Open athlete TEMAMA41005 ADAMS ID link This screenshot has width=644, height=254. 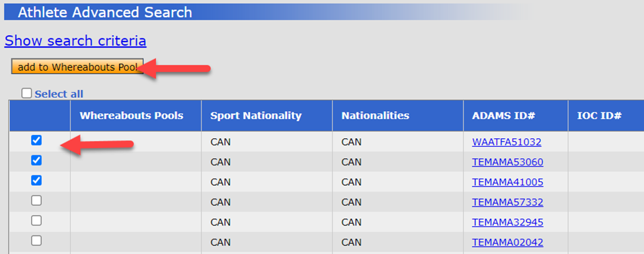(x=508, y=182)
